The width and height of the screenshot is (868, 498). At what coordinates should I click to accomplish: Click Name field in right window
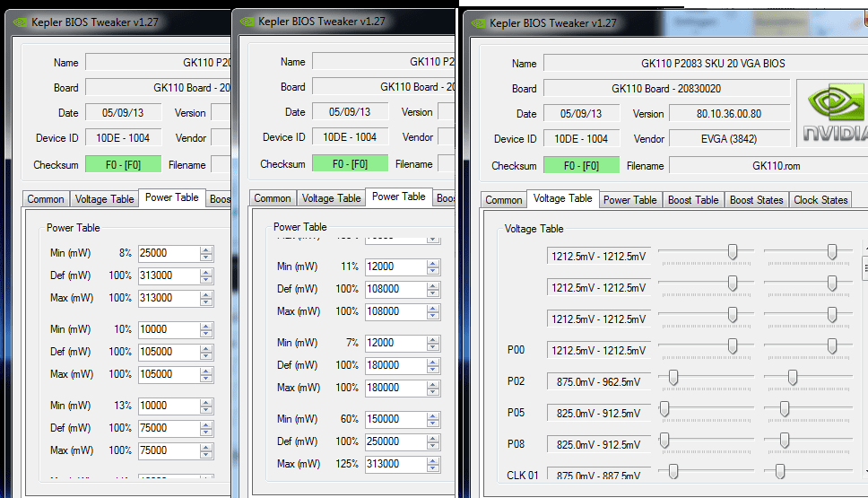(706, 63)
